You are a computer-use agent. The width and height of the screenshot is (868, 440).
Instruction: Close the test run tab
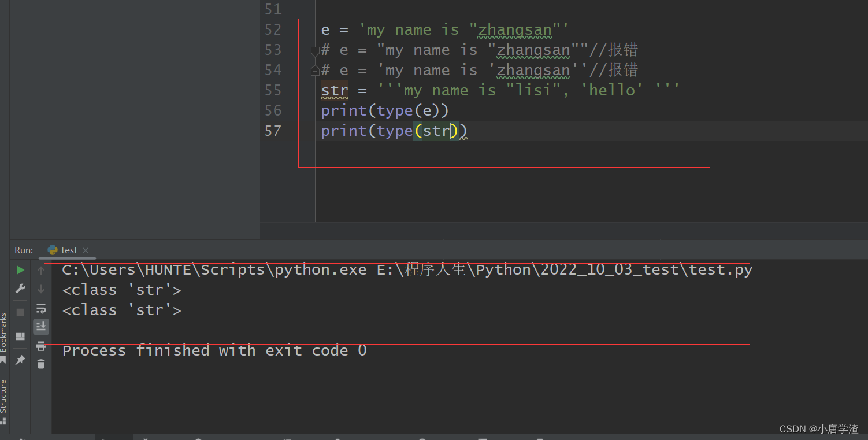(x=86, y=250)
